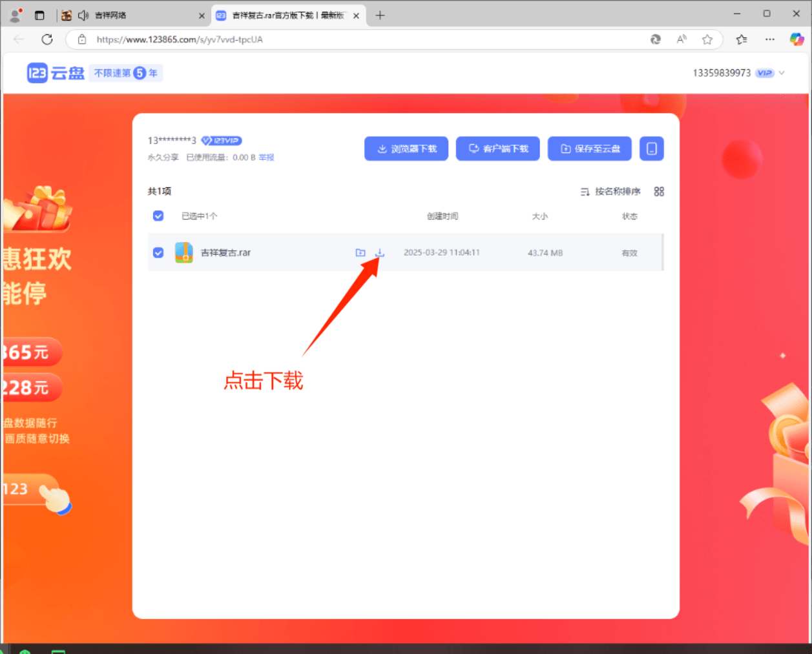Click the 228元 price pill
The image size is (812, 654).
tap(32, 387)
